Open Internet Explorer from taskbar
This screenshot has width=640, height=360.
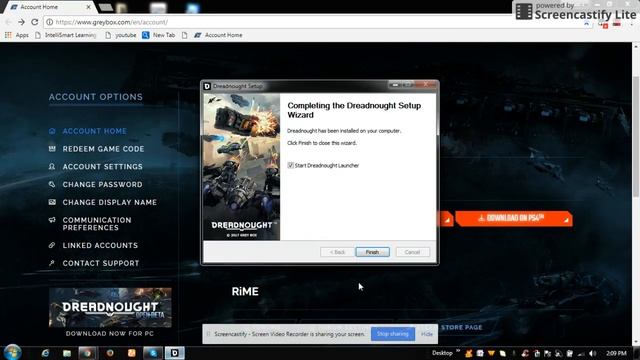click(45, 353)
